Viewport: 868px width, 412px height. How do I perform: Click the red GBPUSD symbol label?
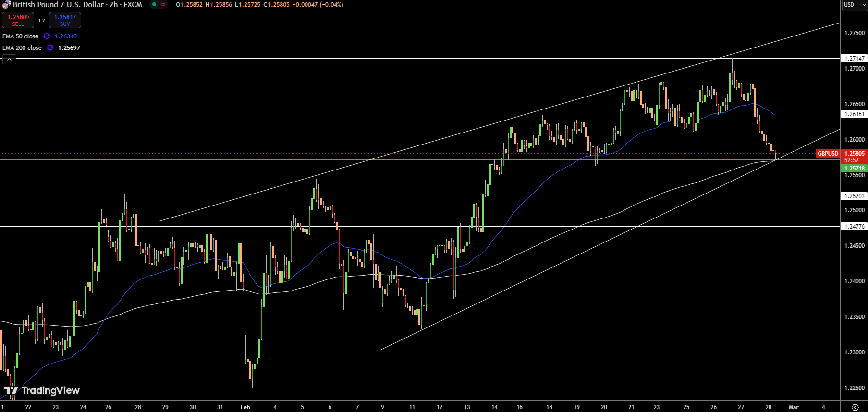tap(828, 154)
